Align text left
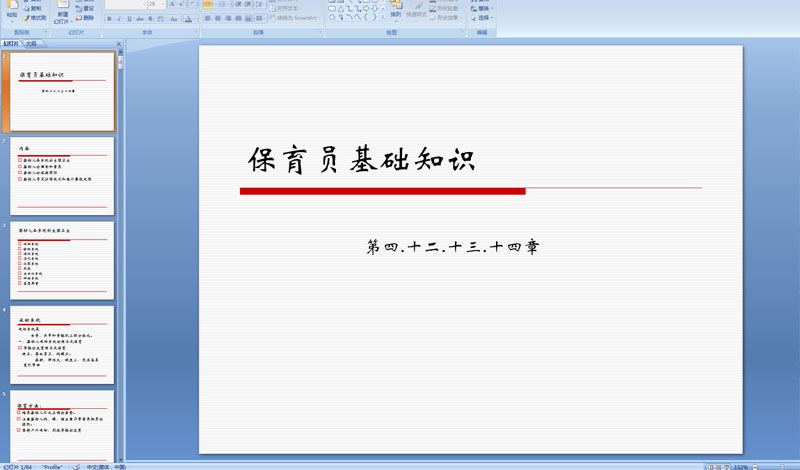 (208, 18)
